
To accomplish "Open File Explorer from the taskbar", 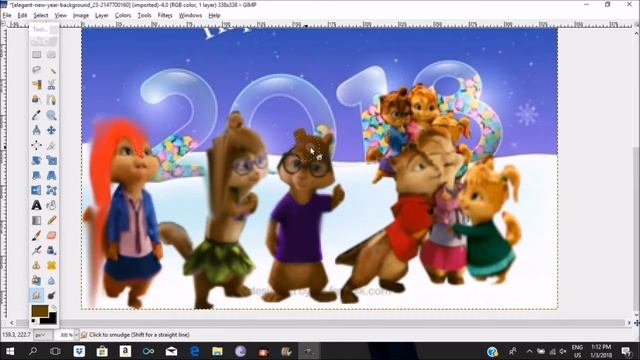I will [x=218, y=351].
